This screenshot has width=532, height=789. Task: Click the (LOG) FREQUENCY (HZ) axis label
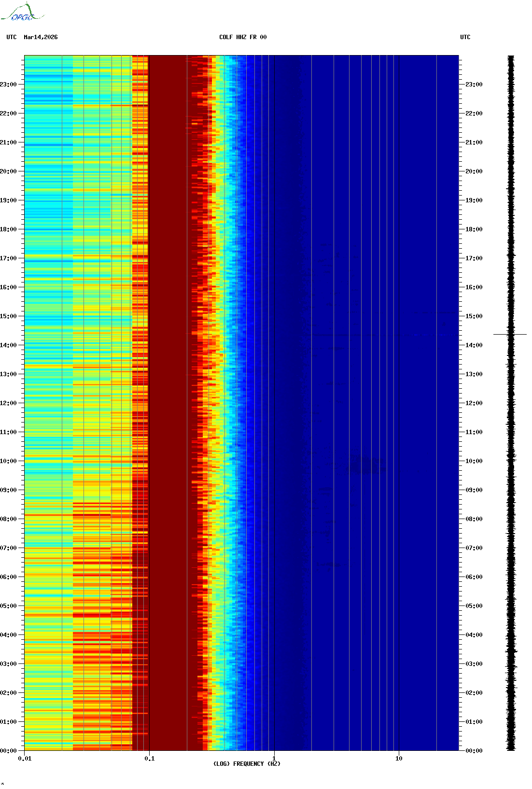point(247,763)
